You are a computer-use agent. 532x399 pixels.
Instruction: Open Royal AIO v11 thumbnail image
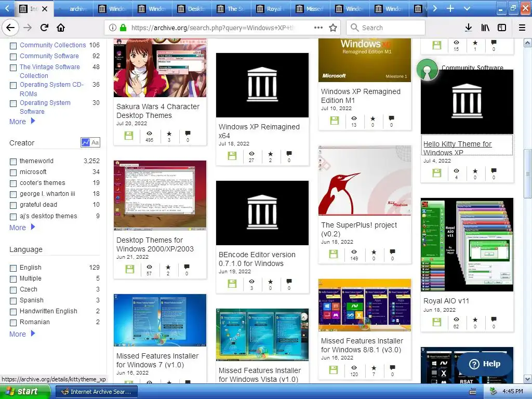467,245
